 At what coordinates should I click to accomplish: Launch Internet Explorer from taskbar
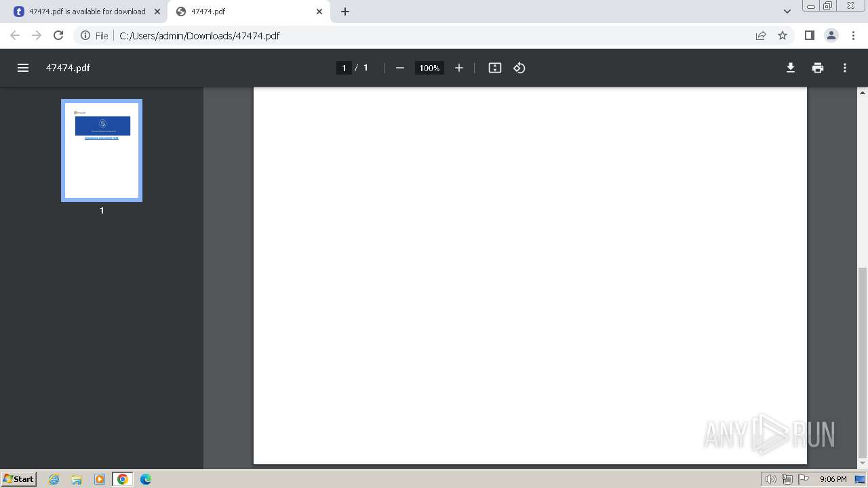coord(54,479)
